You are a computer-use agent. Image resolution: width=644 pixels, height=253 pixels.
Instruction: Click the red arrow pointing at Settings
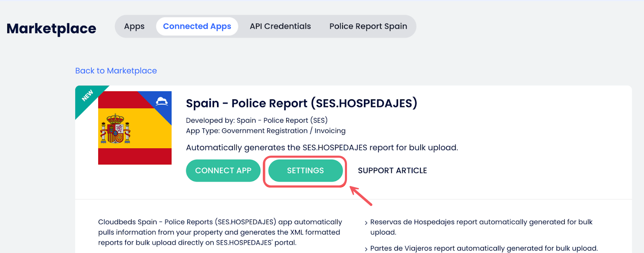tap(361, 195)
